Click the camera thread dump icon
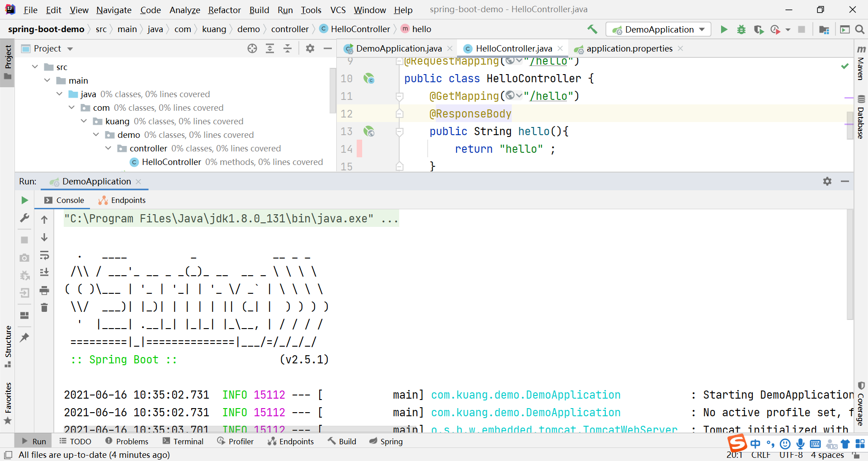The height and width of the screenshot is (461, 868). tap(25, 258)
